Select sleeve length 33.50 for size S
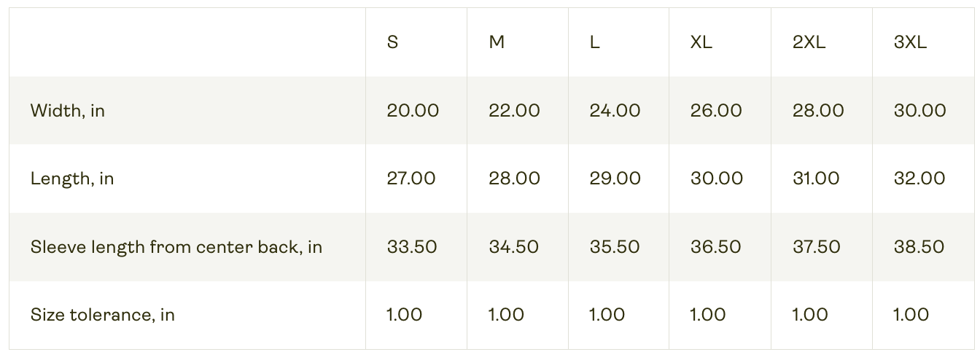 coord(412,247)
